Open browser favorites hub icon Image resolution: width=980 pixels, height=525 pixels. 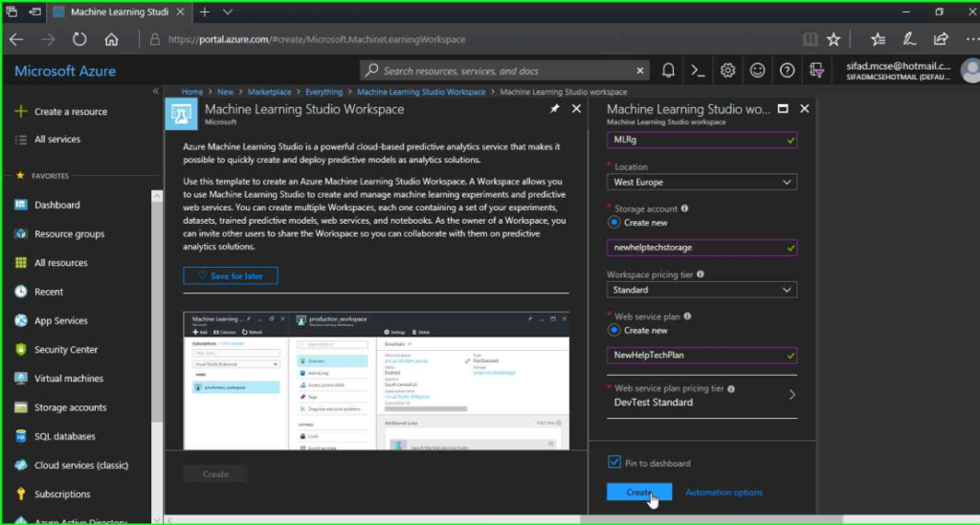(879, 39)
